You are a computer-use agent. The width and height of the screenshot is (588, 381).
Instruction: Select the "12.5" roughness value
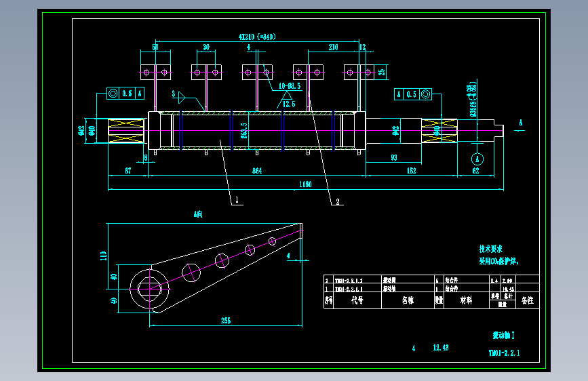[x=288, y=104]
